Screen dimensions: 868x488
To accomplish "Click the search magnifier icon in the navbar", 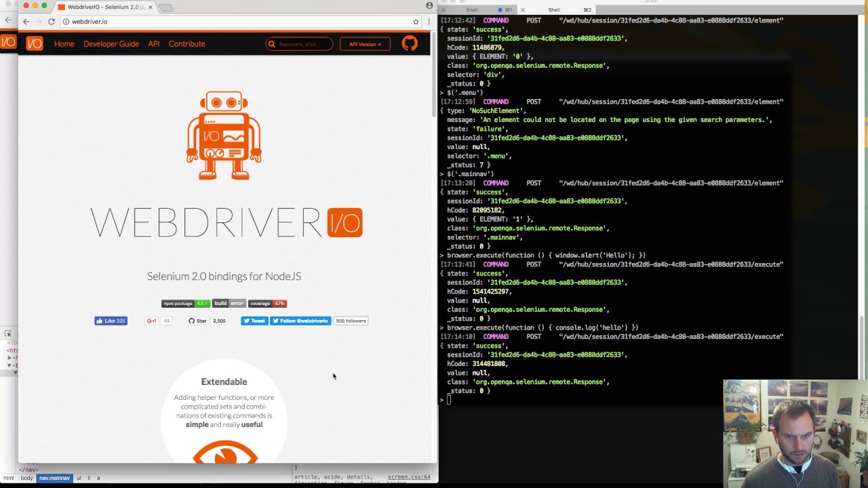I will (x=272, y=44).
